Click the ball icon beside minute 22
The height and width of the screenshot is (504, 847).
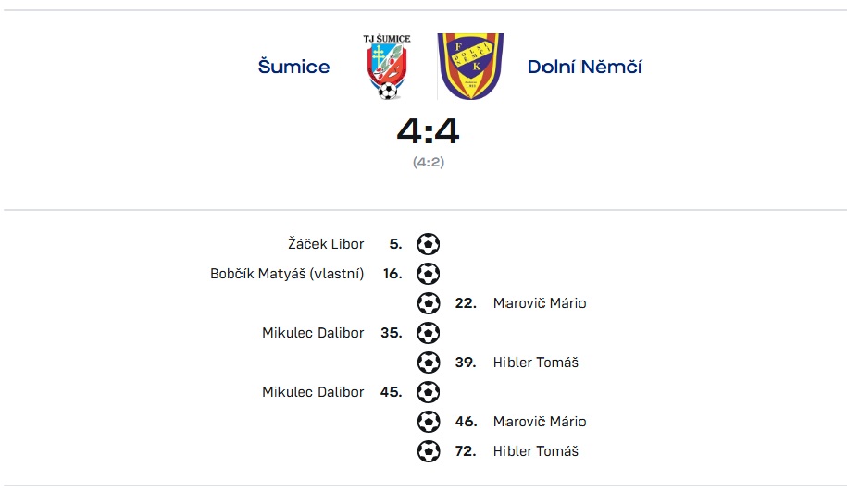coord(428,303)
